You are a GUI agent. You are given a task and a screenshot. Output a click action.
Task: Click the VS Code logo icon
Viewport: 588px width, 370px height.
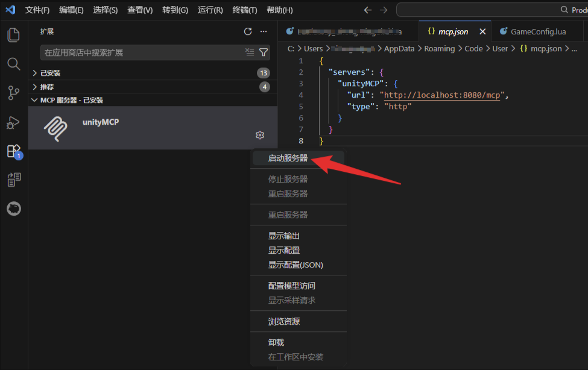point(10,10)
